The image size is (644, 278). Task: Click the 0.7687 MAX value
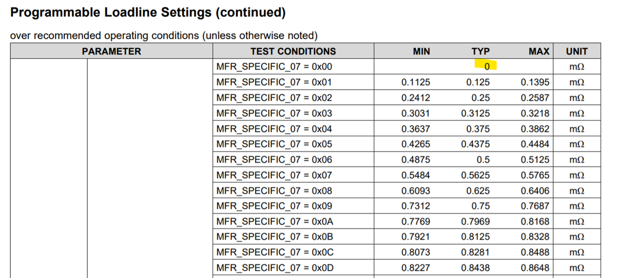(535, 206)
